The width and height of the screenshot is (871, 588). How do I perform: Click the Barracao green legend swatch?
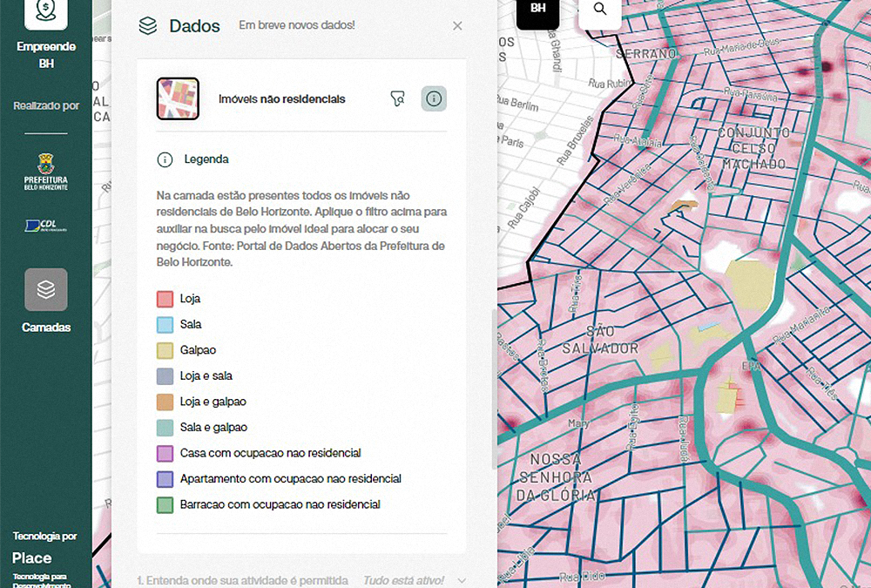165,504
